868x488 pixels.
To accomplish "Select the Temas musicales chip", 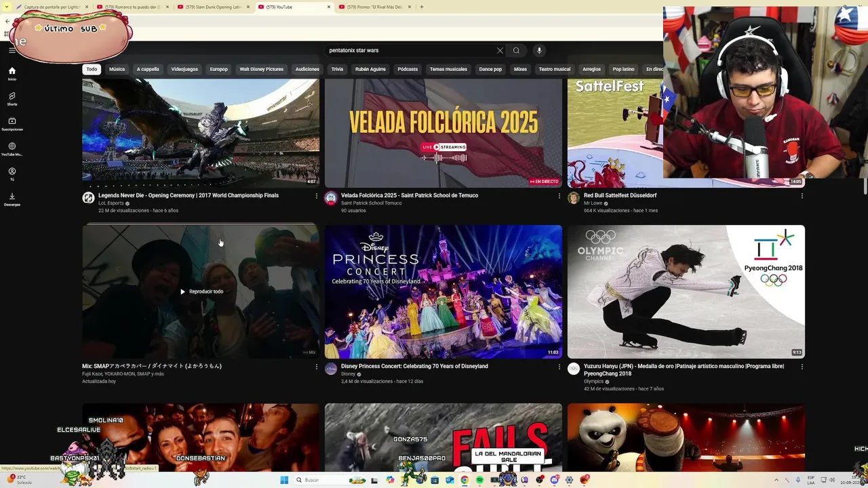I will tap(448, 69).
